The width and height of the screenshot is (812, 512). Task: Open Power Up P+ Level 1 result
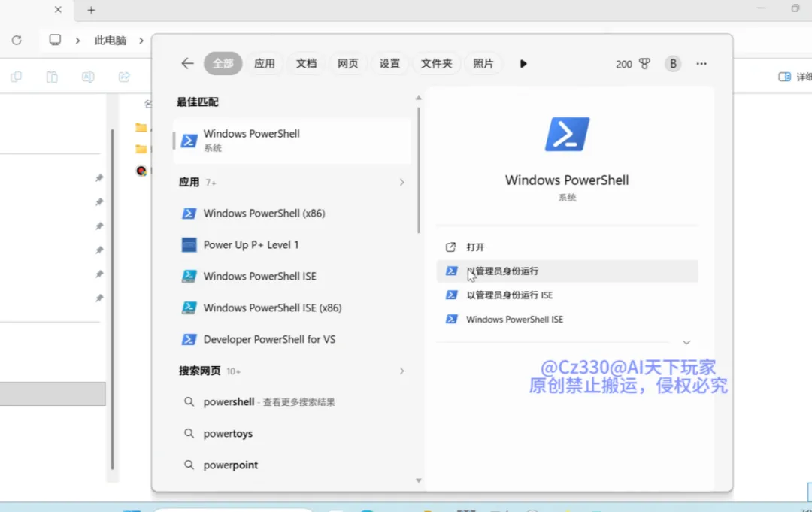292,245
